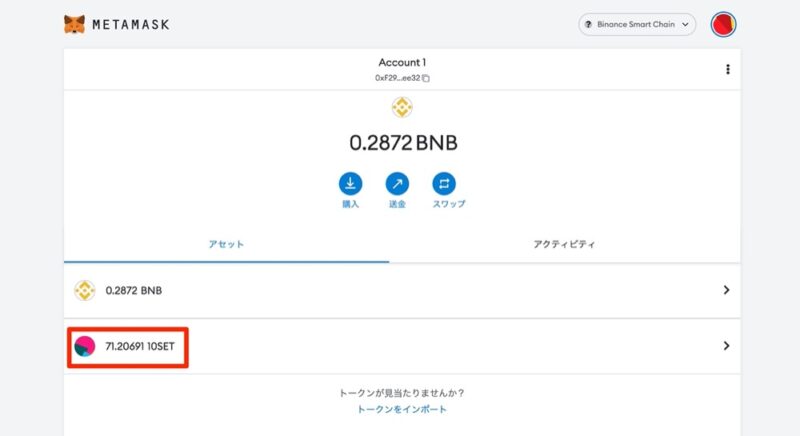The width and height of the screenshot is (800, 436).
Task: Click the pink 10SET token icon
Action: point(85,346)
